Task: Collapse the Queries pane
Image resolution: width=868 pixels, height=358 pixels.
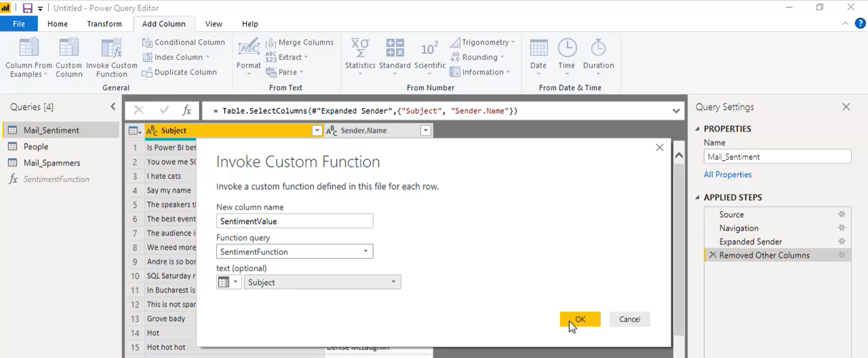Action: point(113,107)
